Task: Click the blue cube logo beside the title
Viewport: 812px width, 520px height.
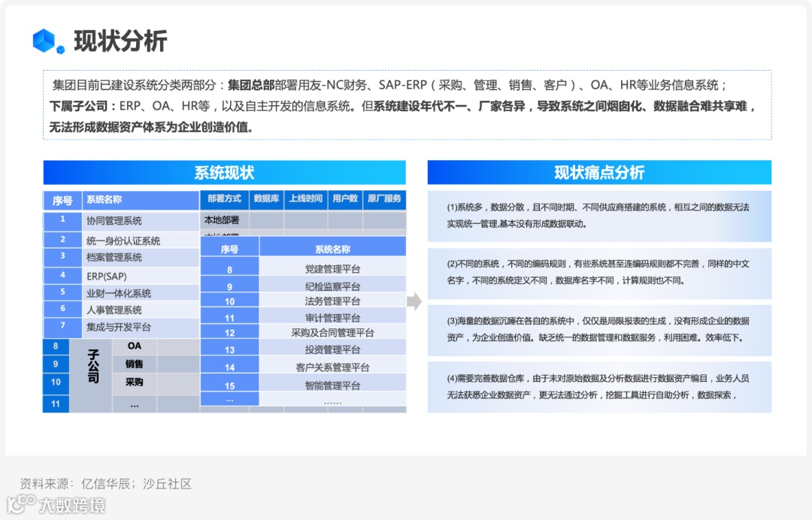Action: click(x=49, y=41)
